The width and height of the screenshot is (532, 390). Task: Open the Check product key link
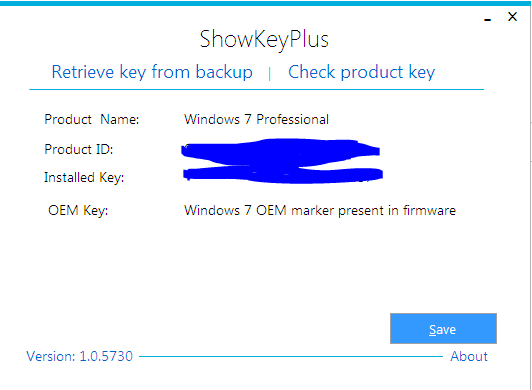pos(361,72)
